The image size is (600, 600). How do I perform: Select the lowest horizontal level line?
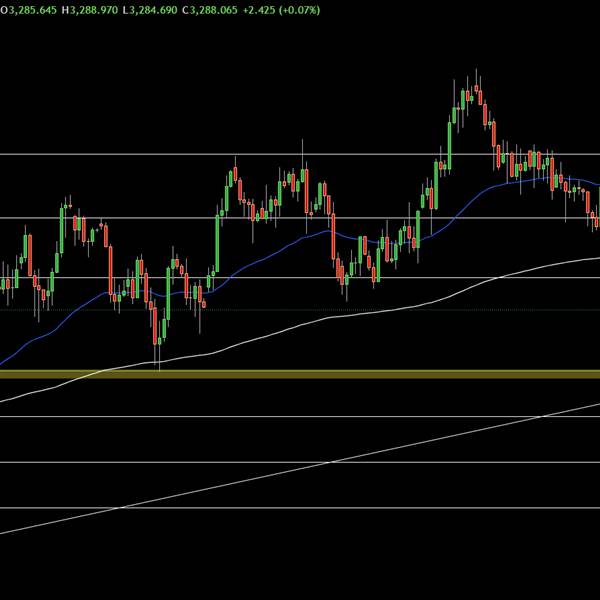[x=300, y=508]
